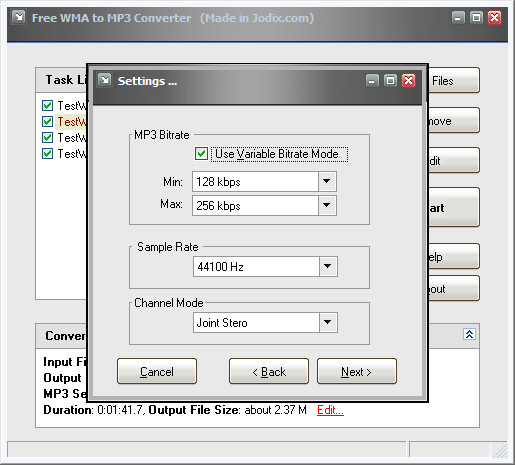Click the main window app icon
This screenshot has width=515, height=465.
19,17
